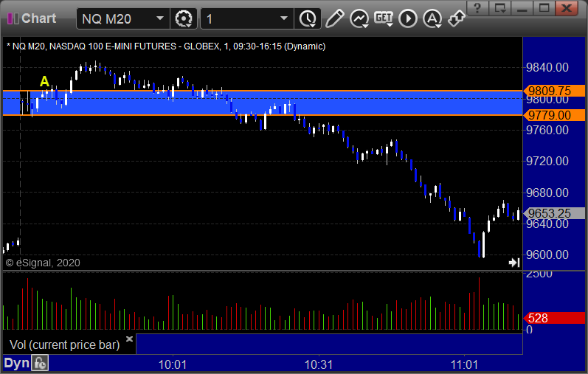The width and height of the screenshot is (588, 374).
Task: Click the pop-out window button
Action: pos(500,7)
